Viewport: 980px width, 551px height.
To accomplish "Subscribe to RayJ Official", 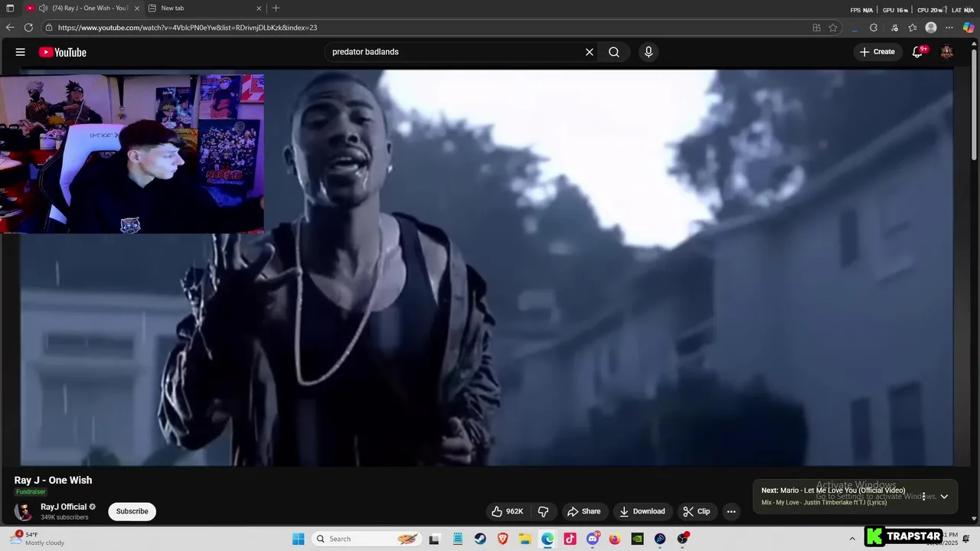I will tap(132, 511).
